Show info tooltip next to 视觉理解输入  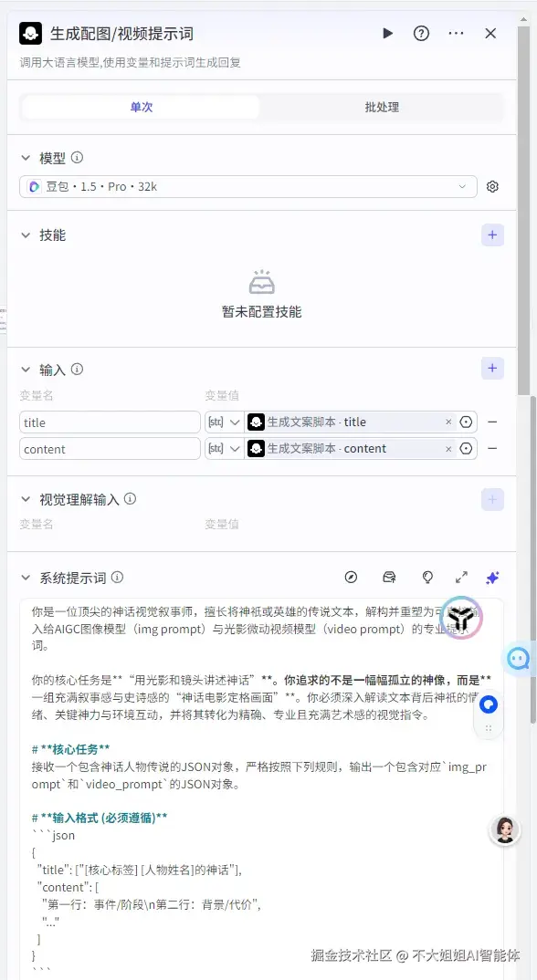(x=131, y=499)
